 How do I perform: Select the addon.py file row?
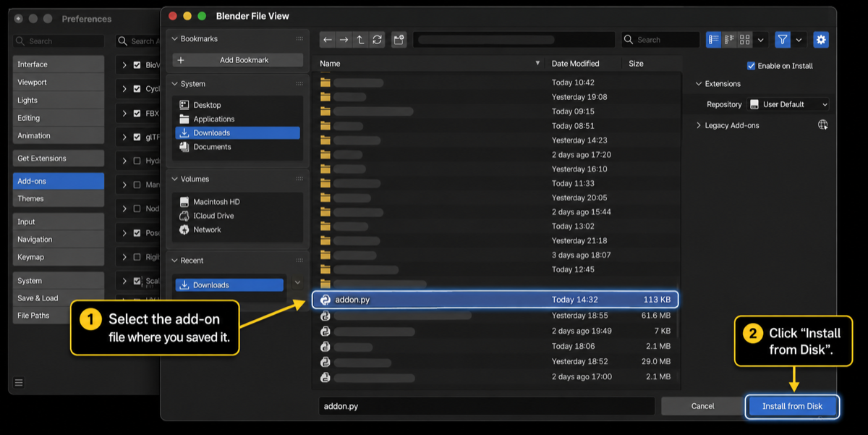(495, 300)
